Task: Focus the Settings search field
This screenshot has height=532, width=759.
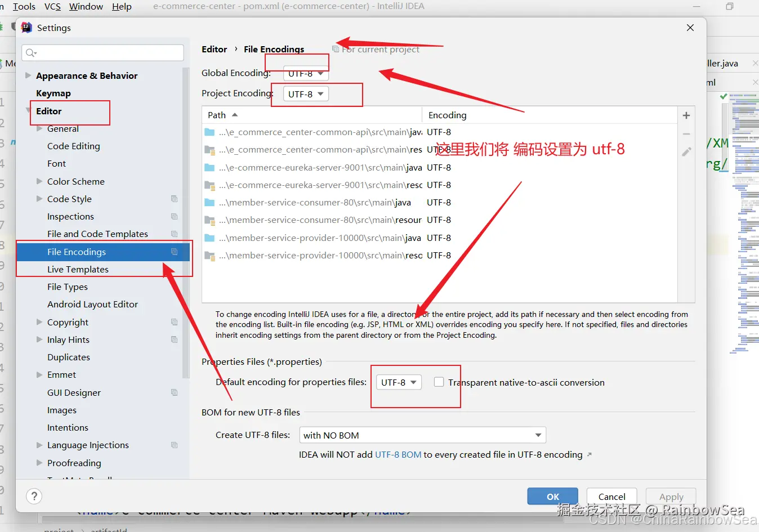Action: tap(102, 53)
